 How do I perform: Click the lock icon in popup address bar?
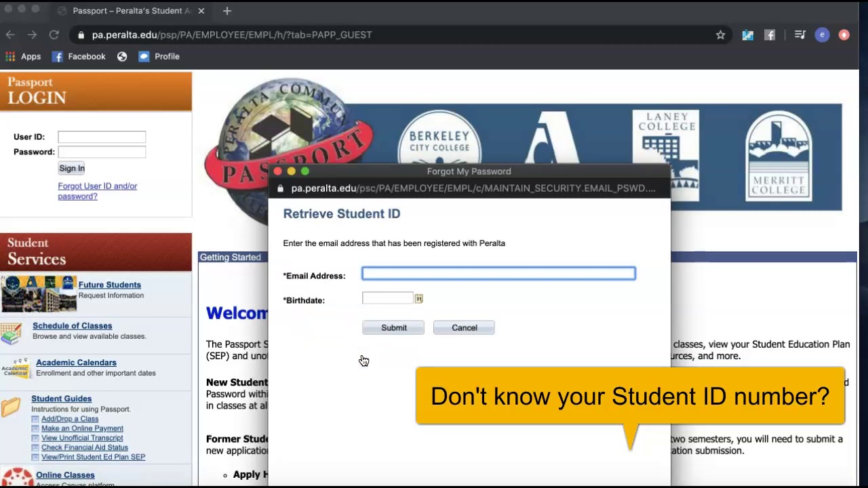[281, 188]
